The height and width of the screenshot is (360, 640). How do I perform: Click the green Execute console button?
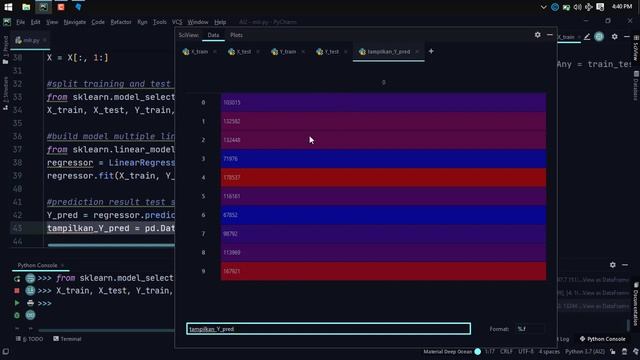click(x=17, y=303)
